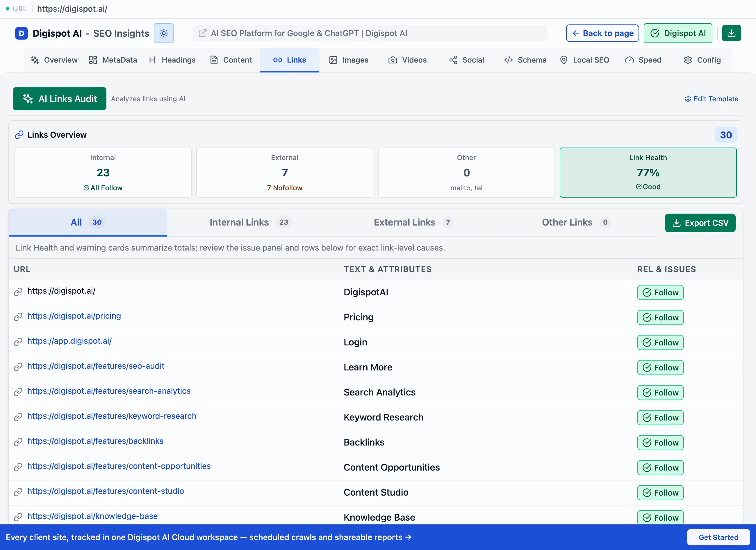Screen dimensions: 756x550
Task: Open the features/seo-audit link
Action: [x=96, y=366]
